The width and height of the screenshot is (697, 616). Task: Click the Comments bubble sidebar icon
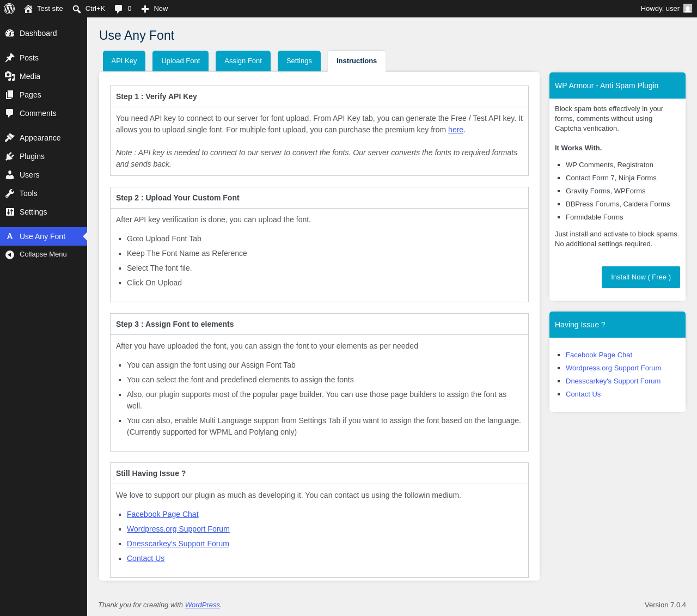click(10, 113)
